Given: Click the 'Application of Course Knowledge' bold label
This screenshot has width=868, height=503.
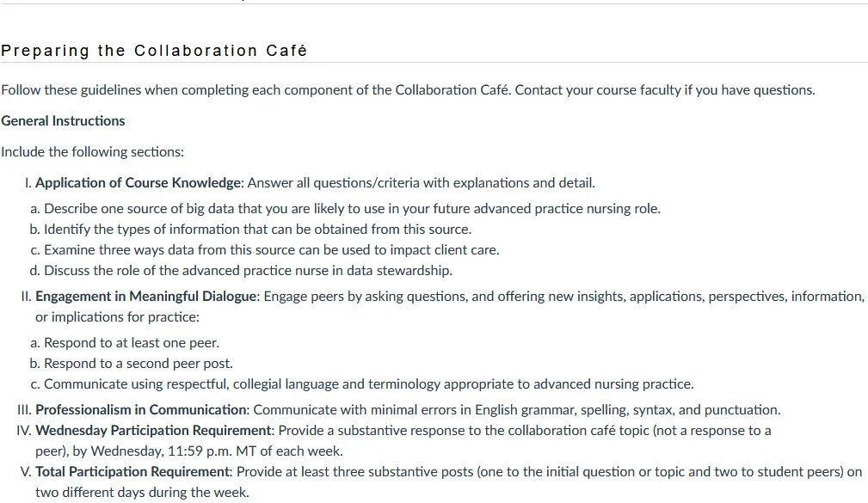Looking at the screenshot, I should pyautogui.click(x=139, y=182).
